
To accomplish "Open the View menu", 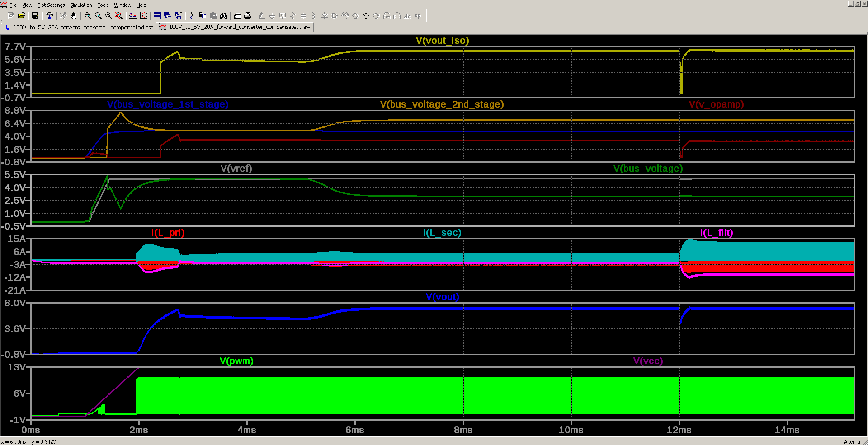I will point(27,5).
